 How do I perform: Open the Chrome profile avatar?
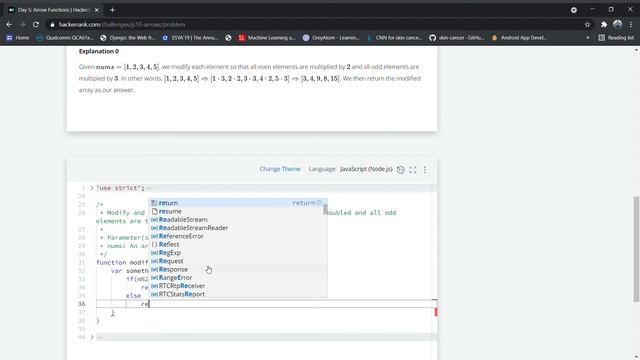[618, 24]
